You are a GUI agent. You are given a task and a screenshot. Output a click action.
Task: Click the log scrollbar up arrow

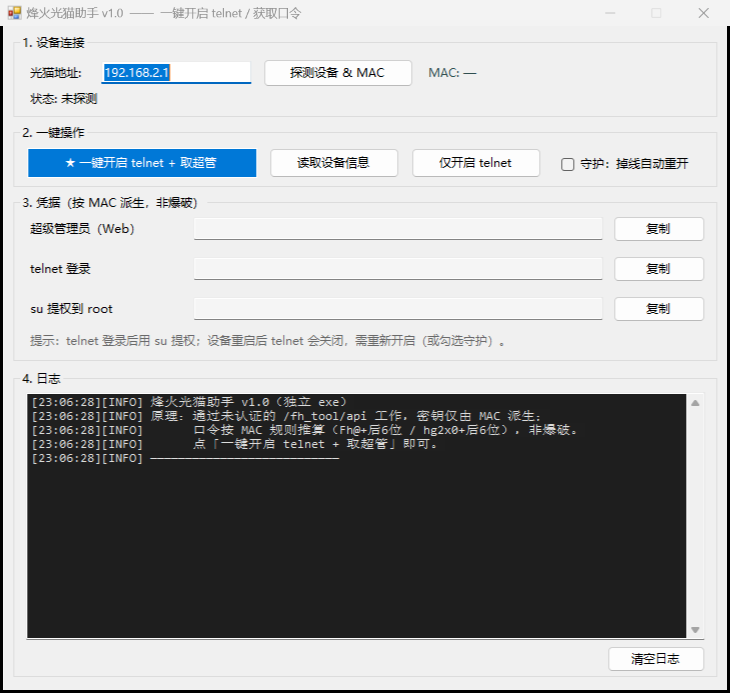[x=695, y=403]
